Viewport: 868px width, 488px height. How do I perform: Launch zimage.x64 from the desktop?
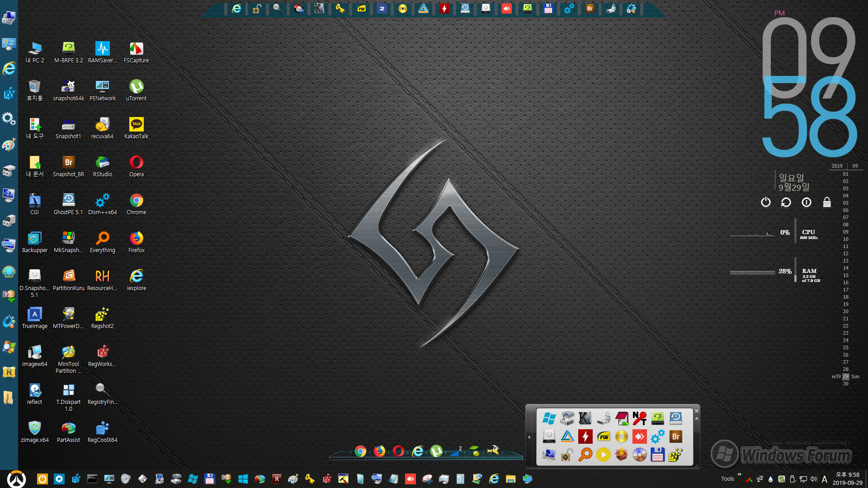(x=35, y=432)
